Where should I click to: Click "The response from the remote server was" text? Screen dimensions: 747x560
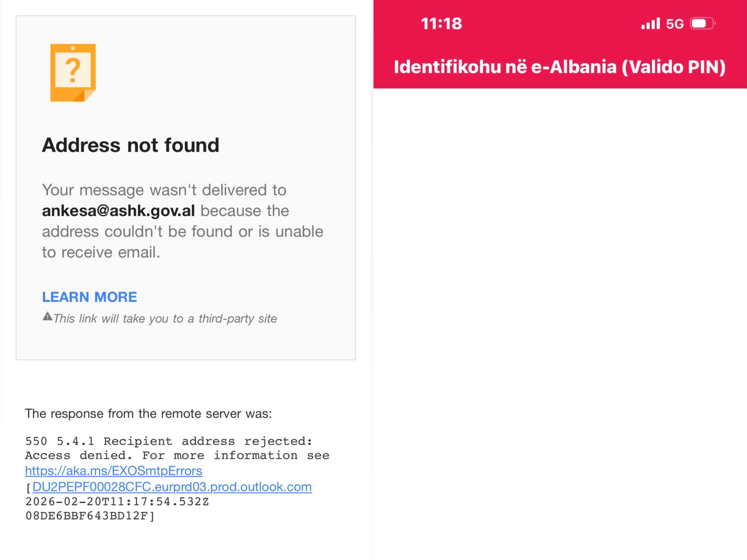[x=148, y=414]
